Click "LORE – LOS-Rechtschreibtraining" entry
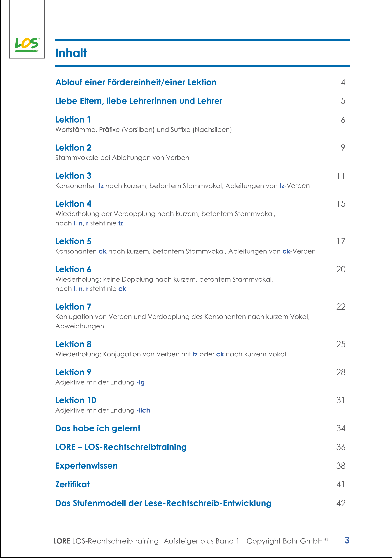392x558 pixels. coord(121,447)
